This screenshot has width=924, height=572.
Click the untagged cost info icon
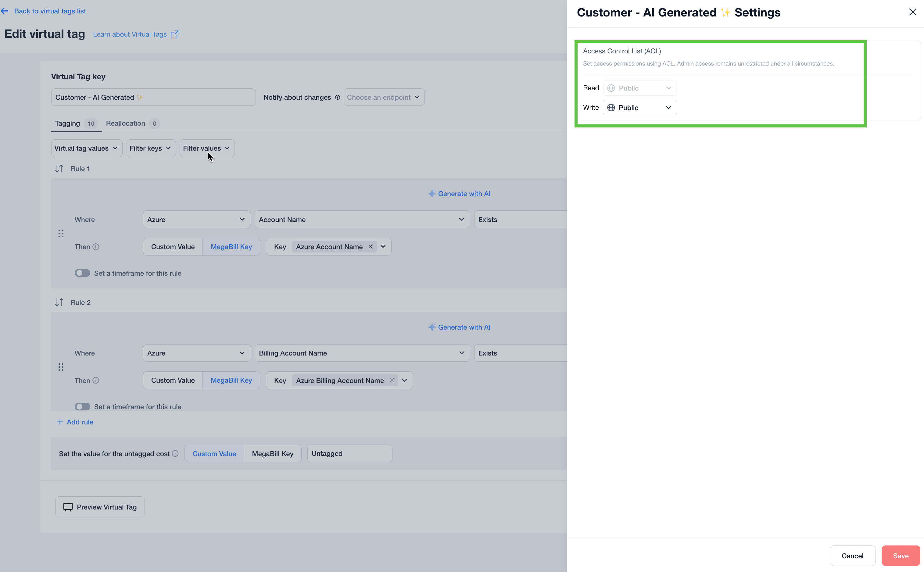point(175,453)
